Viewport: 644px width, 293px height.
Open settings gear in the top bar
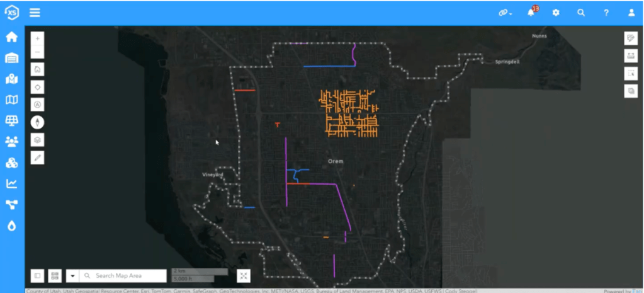(556, 13)
